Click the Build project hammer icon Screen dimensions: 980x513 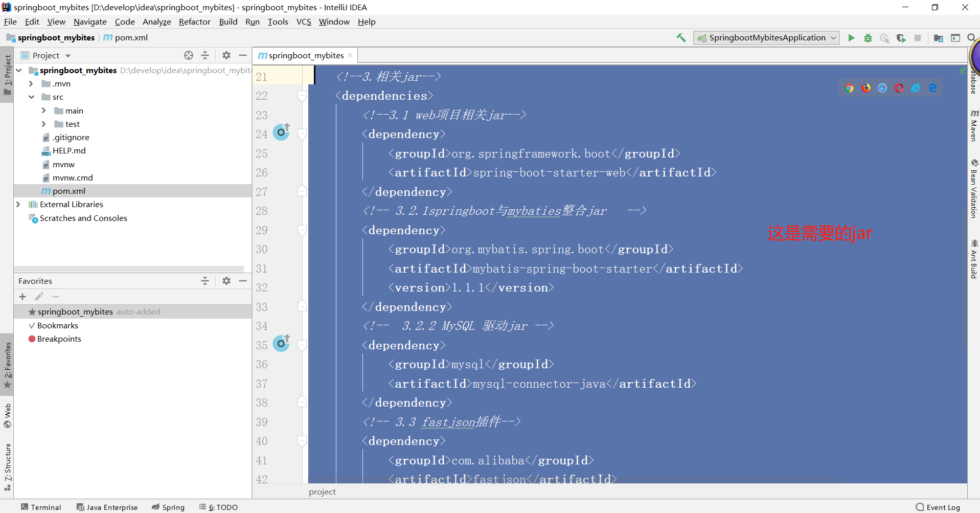tap(681, 38)
